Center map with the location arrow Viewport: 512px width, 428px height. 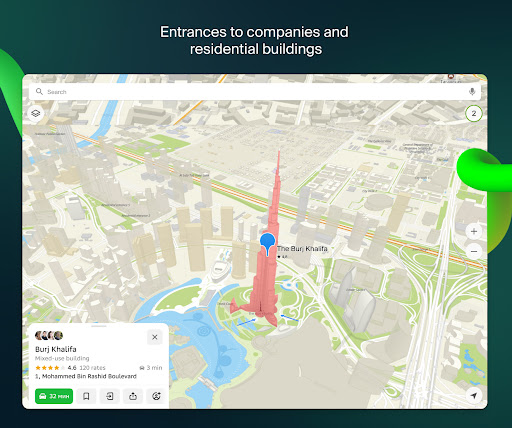click(x=474, y=396)
